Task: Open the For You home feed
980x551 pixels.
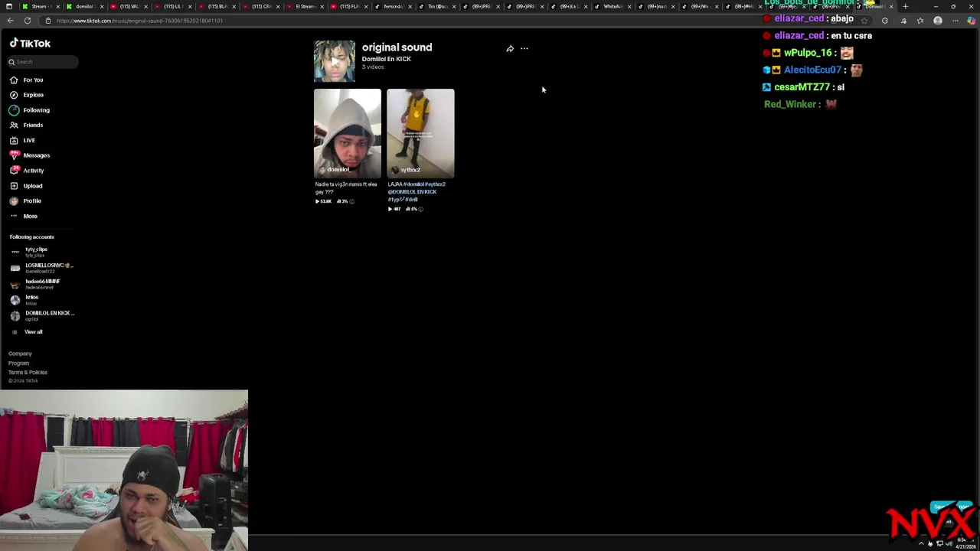Action: click(27, 80)
